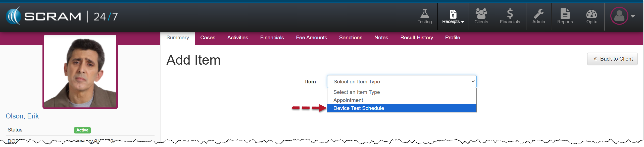Image resolution: width=644 pixels, height=147 pixels.
Task: Click the client profile photo
Action: tap(80, 72)
